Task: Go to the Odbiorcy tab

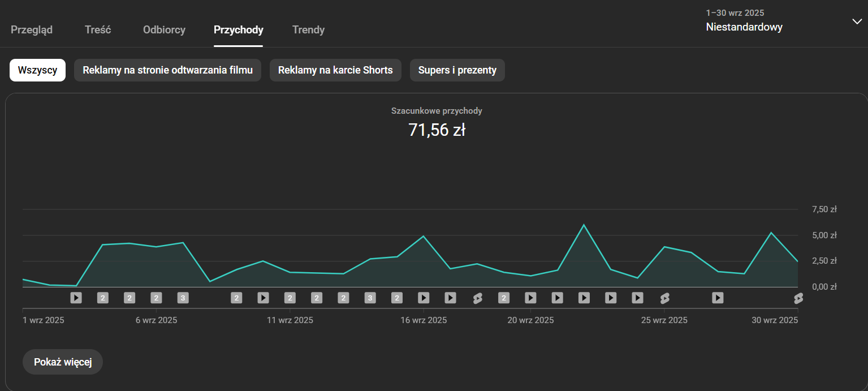Action: (164, 30)
